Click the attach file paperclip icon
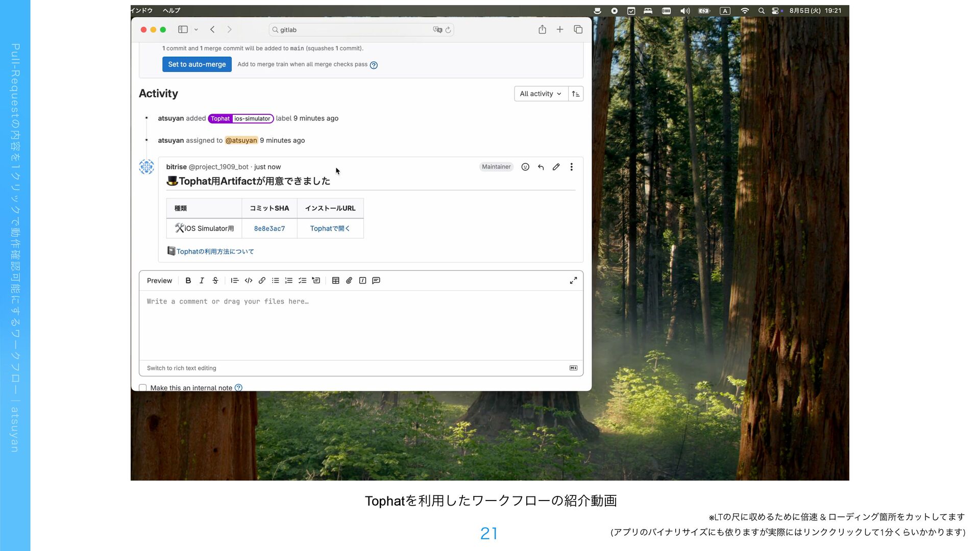 click(x=349, y=281)
